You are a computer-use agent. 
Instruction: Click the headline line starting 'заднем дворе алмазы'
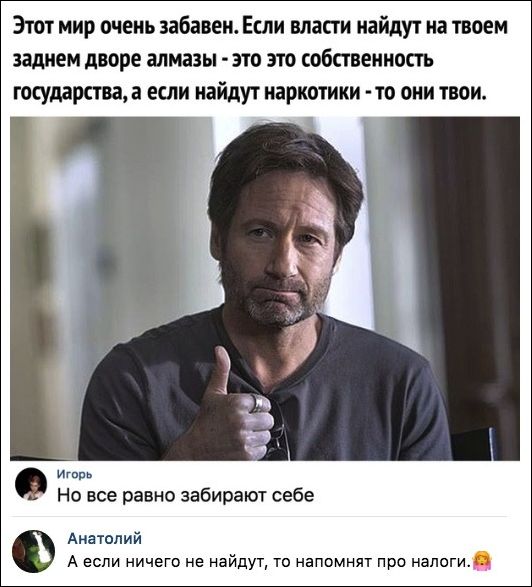pyautogui.click(x=223, y=60)
